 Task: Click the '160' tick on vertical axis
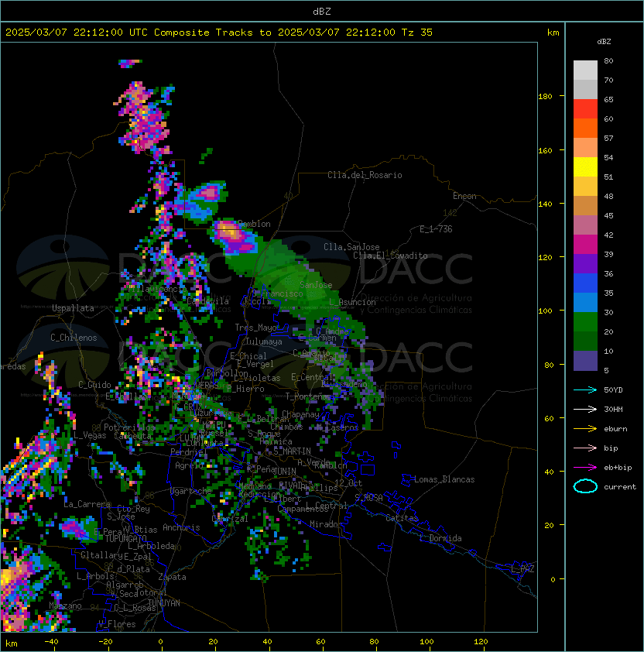(545, 150)
